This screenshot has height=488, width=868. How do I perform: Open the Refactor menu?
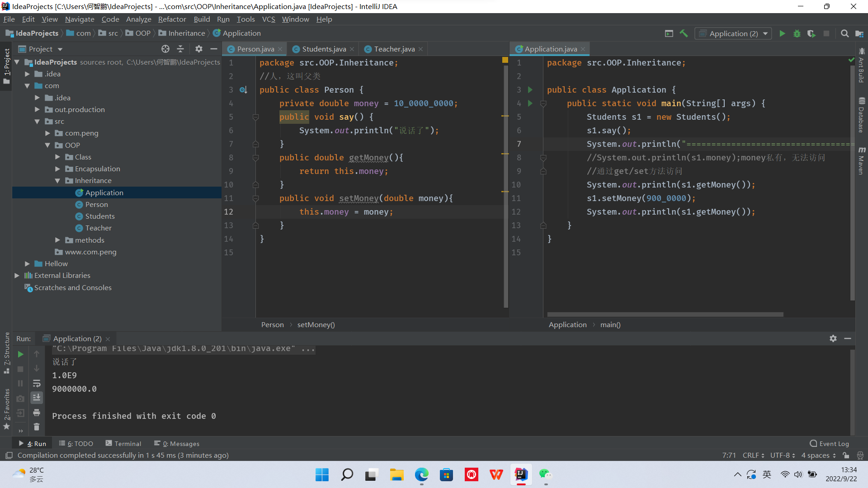(x=172, y=19)
